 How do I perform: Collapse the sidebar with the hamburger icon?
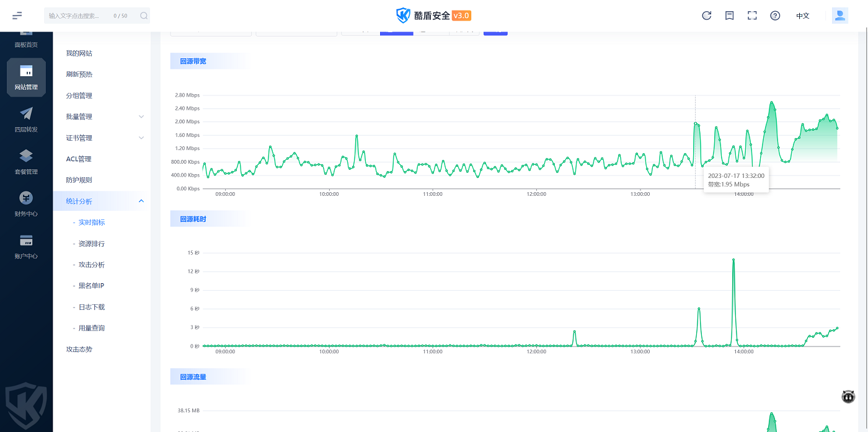17,15
